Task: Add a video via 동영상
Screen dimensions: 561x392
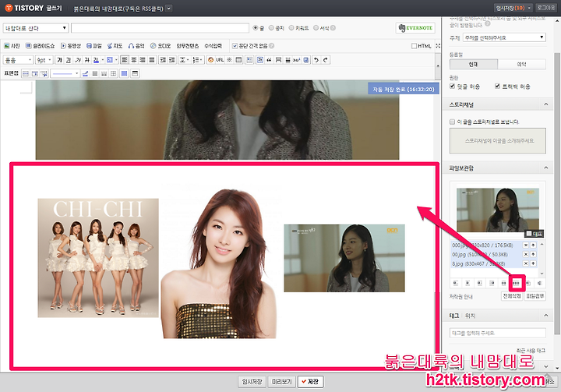Action: [x=70, y=46]
